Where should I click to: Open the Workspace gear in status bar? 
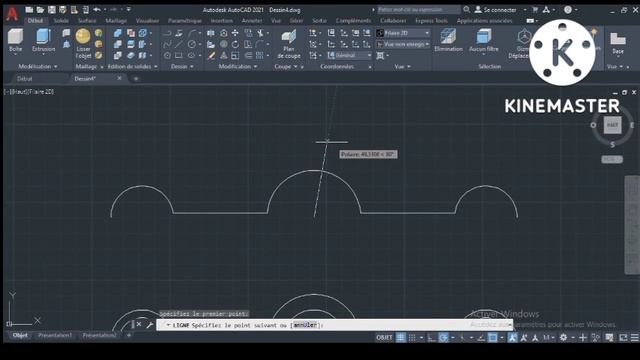coord(563,338)
